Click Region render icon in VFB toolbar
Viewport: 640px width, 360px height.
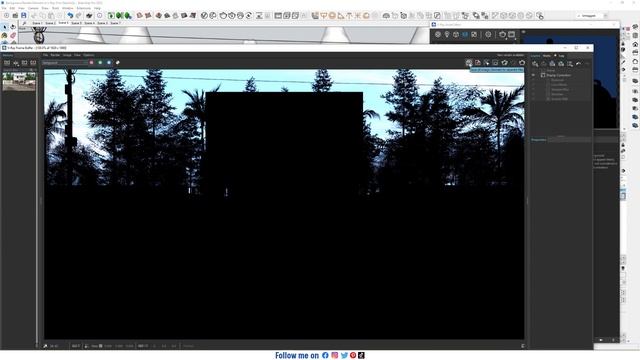[x=496, y=62]
